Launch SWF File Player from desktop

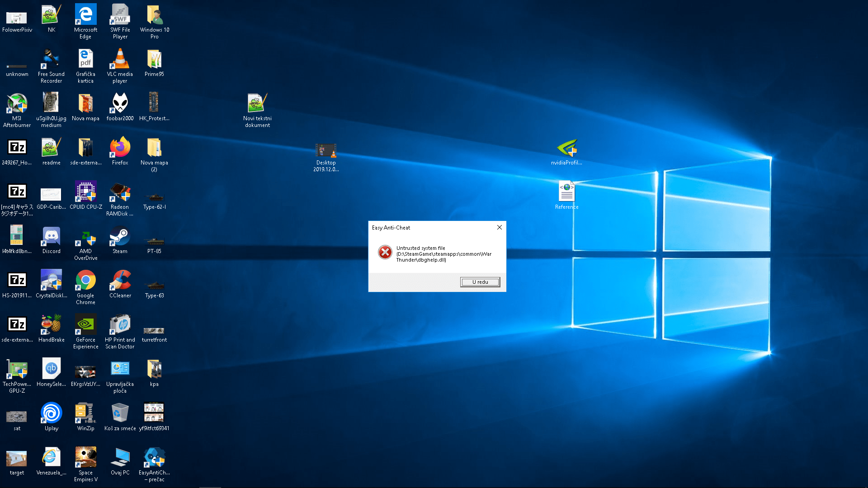coord(120,21)
